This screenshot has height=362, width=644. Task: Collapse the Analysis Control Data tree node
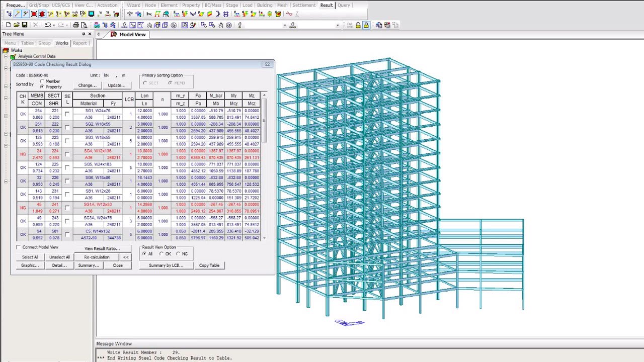click(6, 56)
